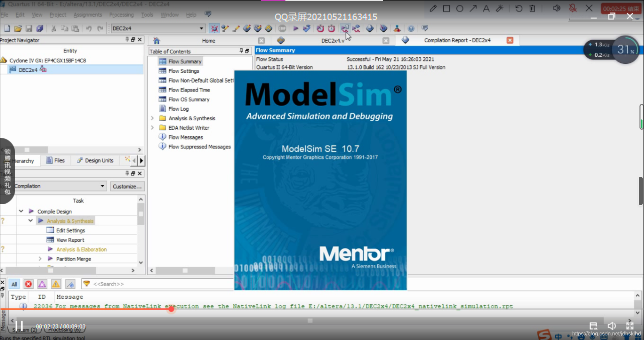Click the Open File folder icon
644x340 pixels.
[18, 29]
